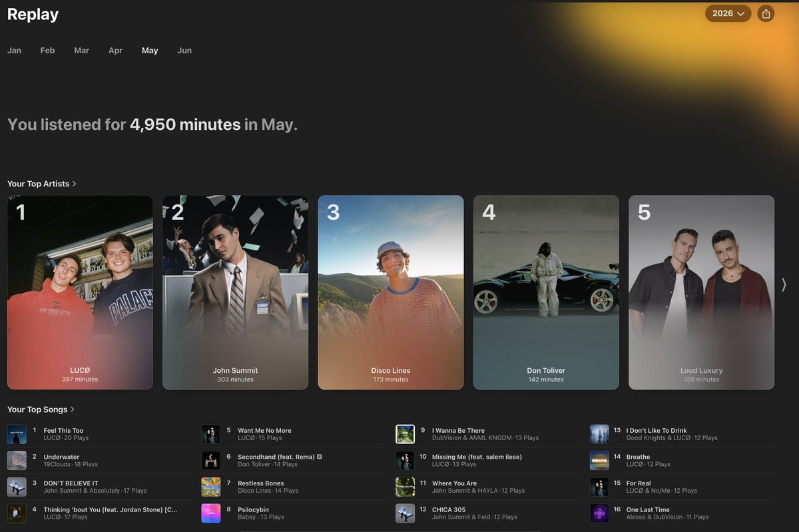This screenshot has width=799, height=532.
Task: Select the I Don't Like To Drink title
Action: 657,431
